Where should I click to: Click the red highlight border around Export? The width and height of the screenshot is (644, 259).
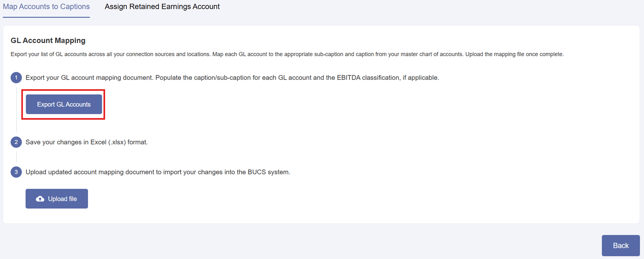pyautogui.click(x=63, y=90)
